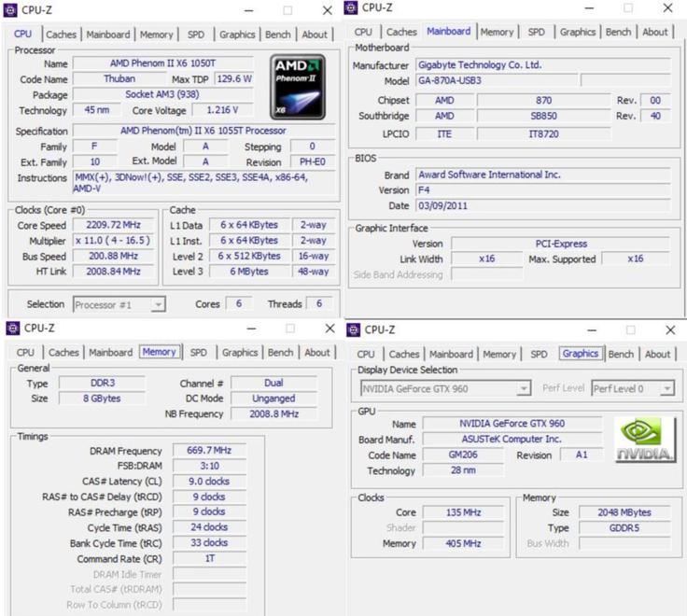This screenshot has width=687, height=616.
Task: Select Memory tab in the Mainboard window
Action: [497, 32]
